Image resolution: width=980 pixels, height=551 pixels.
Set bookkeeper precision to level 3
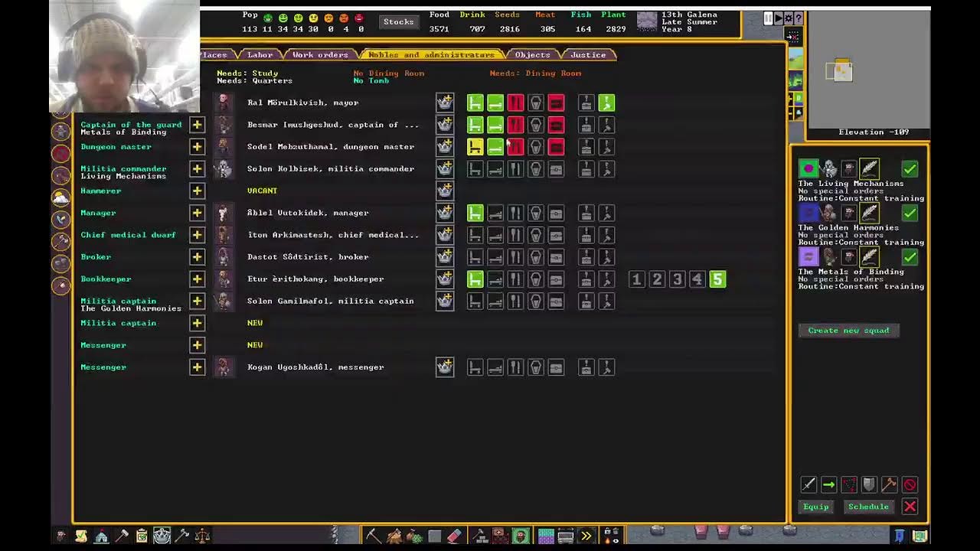pyautogui.click(x=677, y=279)
